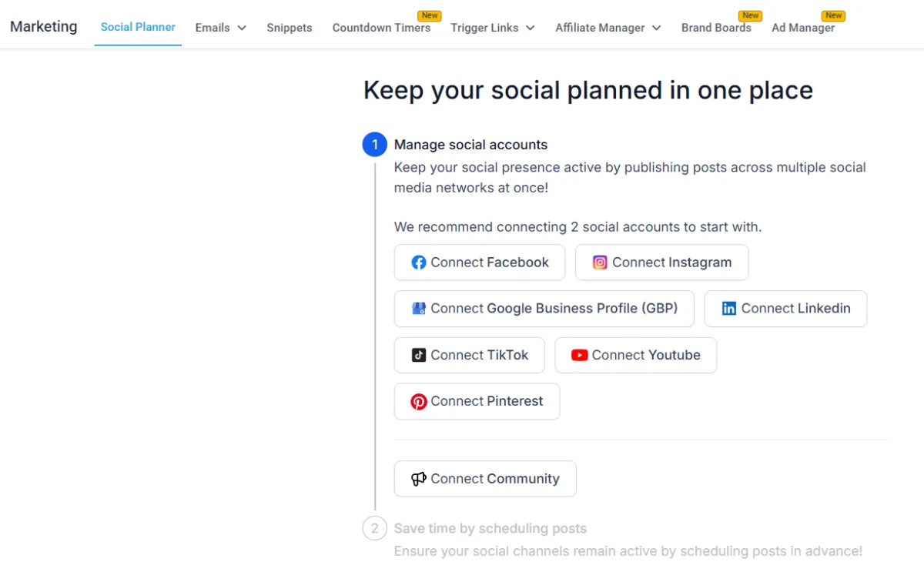Connect a Linkedin account
This screenshot has height=582, width=924.
click(786, 309)
